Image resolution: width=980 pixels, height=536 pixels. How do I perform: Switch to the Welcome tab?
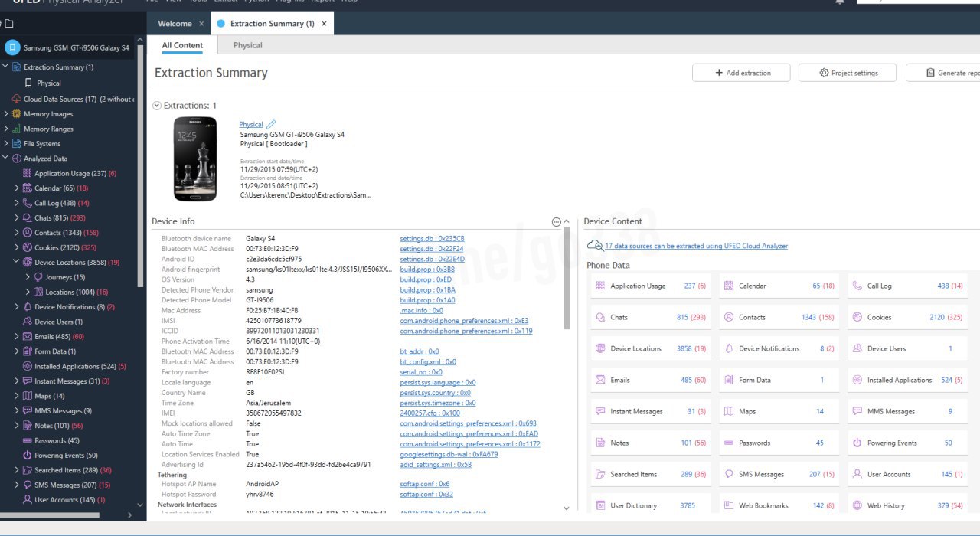point(175,24)
